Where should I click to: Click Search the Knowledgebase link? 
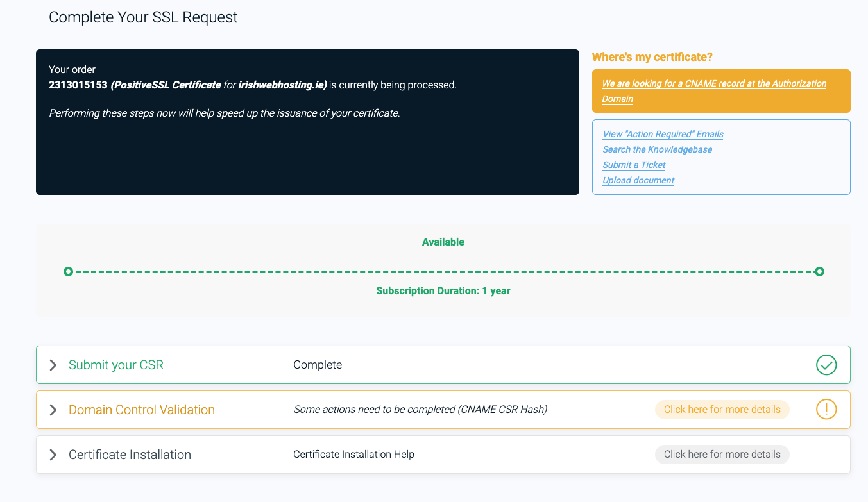[657, 149]
